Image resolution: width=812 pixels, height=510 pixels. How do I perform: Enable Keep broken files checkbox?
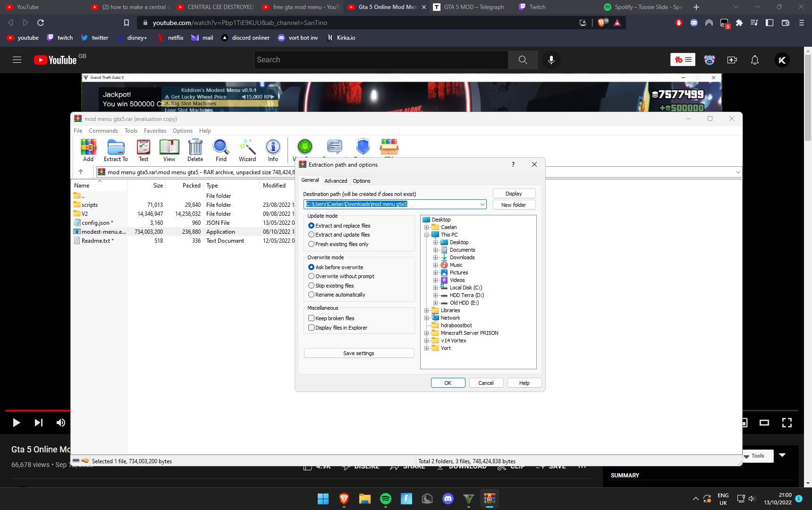pyautogui.click(x=312, y=318)
